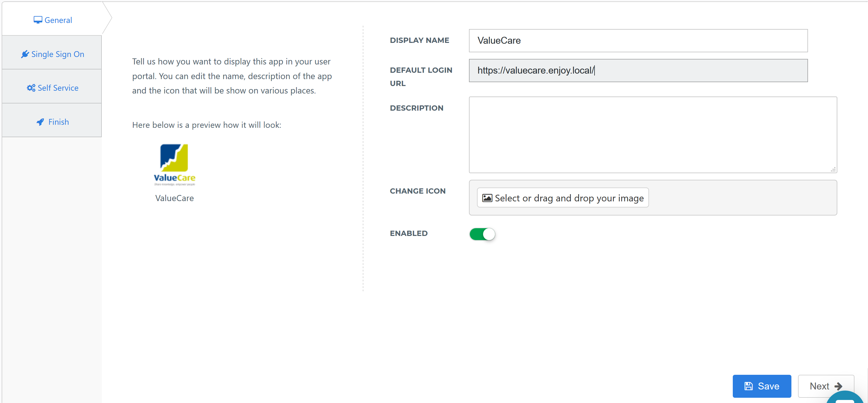
Task: Click the DESCRIPTION label
Action: point(416,108)
